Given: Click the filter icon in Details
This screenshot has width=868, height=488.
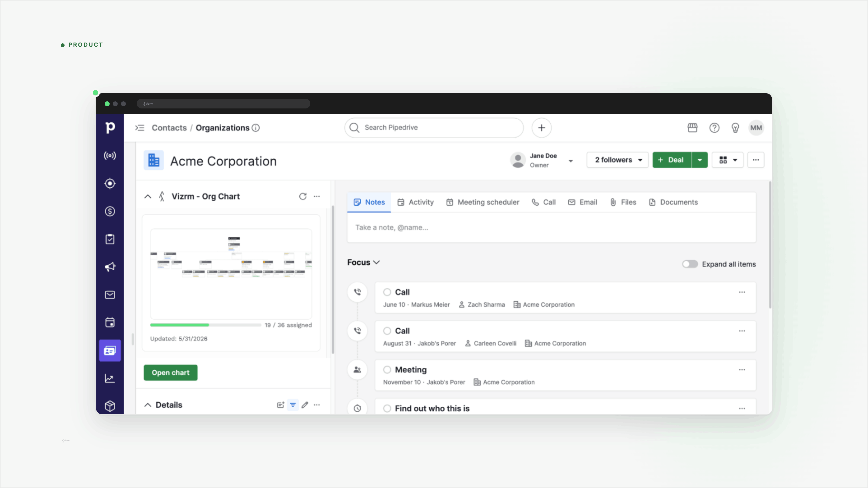Looking at the screenshot, I should [x=293, y=405].
